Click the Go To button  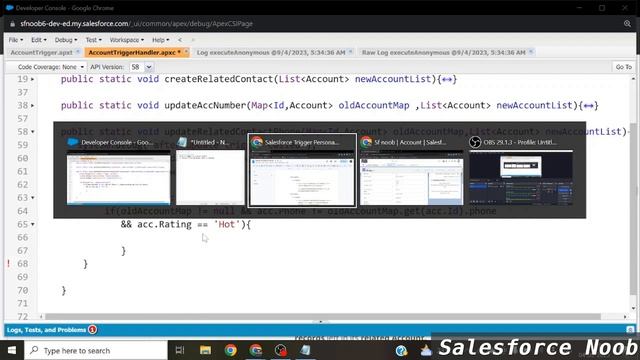coord(623,67)
